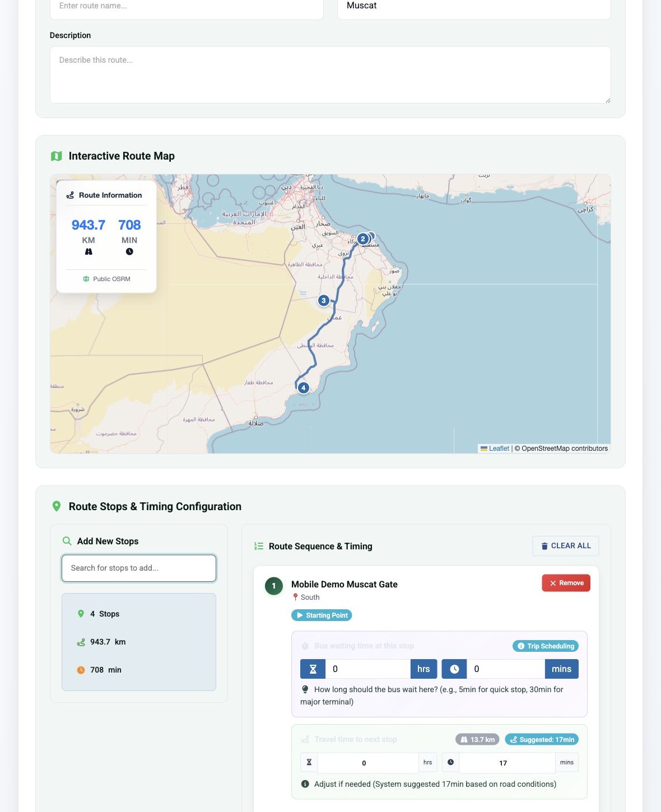The width and height of the screenshot is (661, 812).
Task: Click the clock icon in travel time minutes
Action: (x=450, y=762)
